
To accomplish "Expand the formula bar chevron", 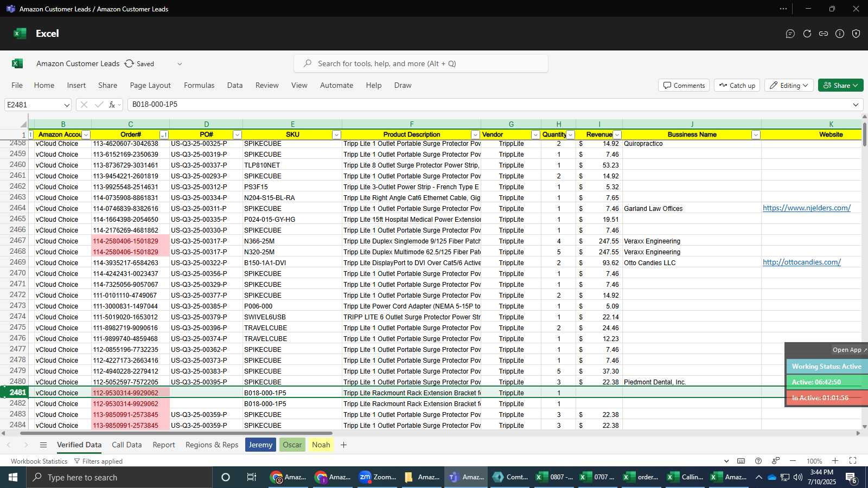I will click(856, 105).
